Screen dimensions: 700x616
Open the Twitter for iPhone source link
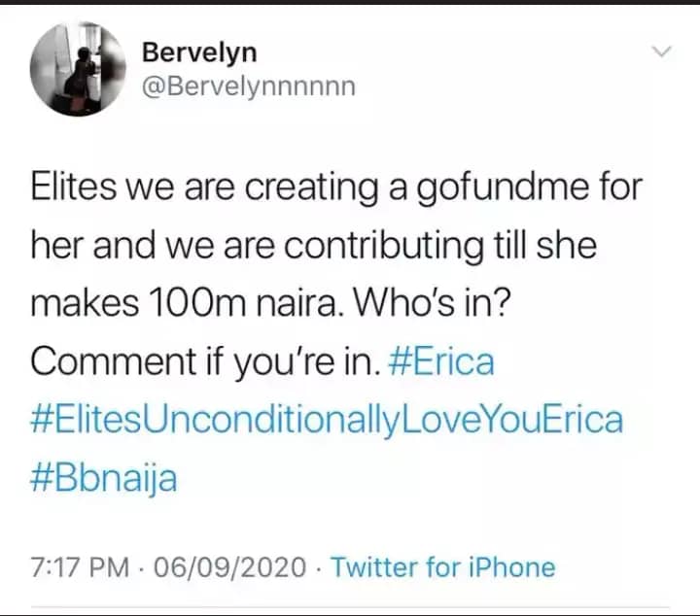(x=443, y=567)
